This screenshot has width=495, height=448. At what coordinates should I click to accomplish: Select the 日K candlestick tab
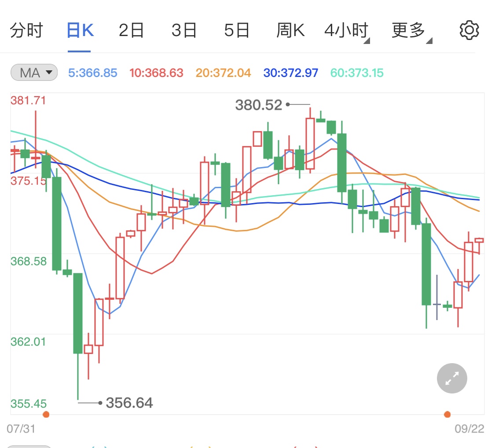coord(78,29)
